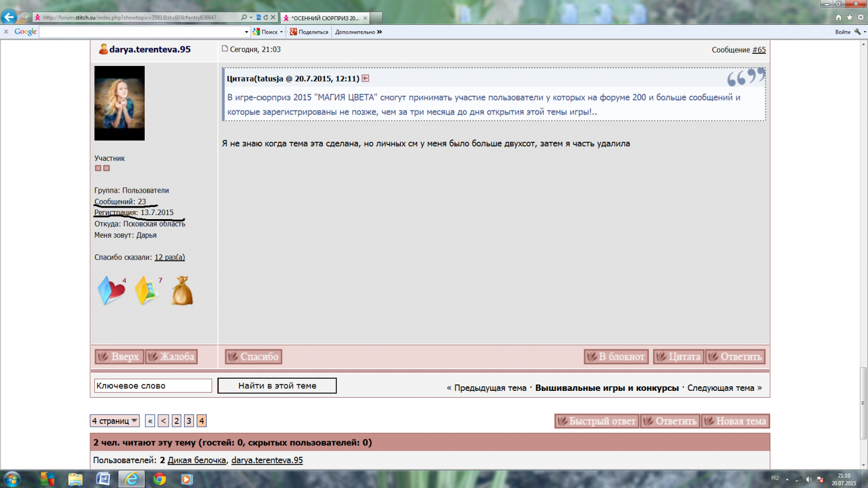Open the '4 страниц' page dropdown

[115, 421]
